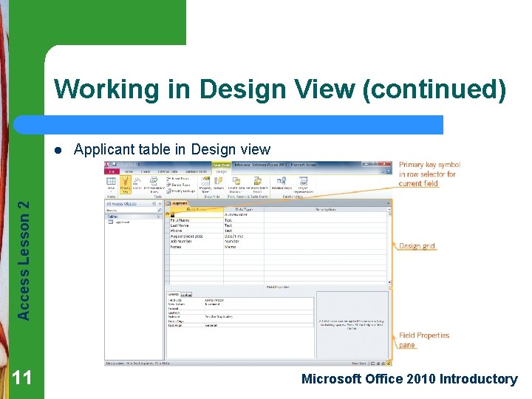Click Create Data Macros ribbon button
Viewport: 532px width, 399px height.
point(236,185)
